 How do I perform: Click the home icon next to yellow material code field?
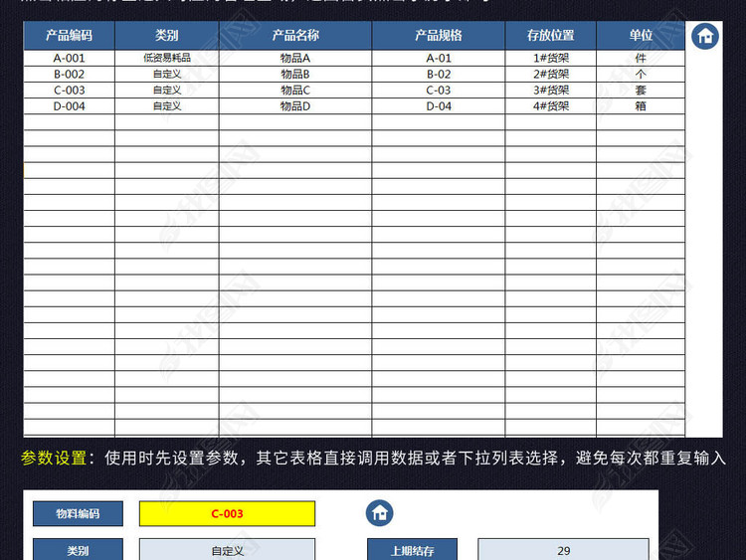click(x=379, y=513)
